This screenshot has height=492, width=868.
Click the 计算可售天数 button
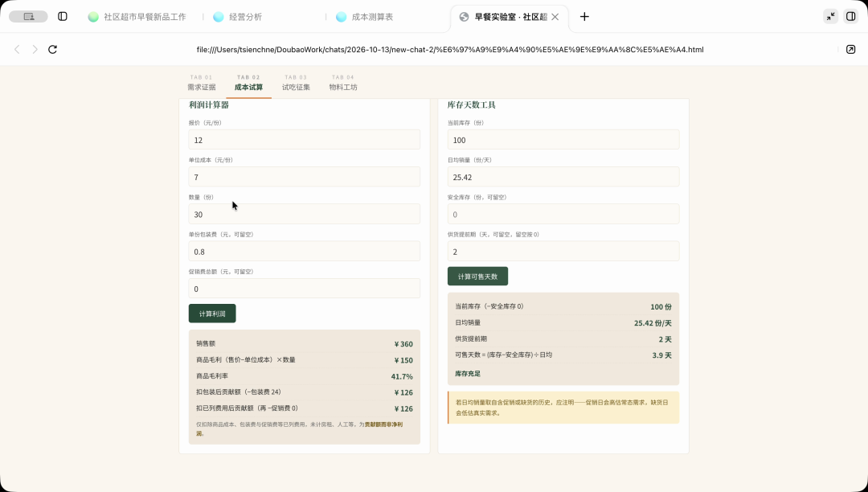click(477, 277)
